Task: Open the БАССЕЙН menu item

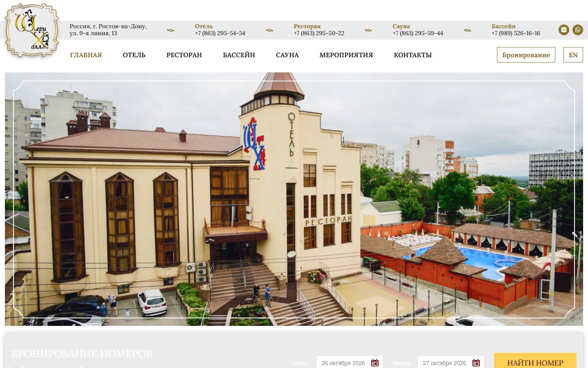Action: [239, 55]
